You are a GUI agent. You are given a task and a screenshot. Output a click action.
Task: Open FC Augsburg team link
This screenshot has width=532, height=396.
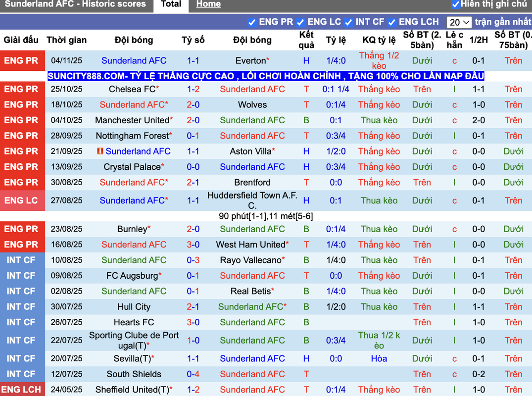pyautogui.click(x=132, y=276)
